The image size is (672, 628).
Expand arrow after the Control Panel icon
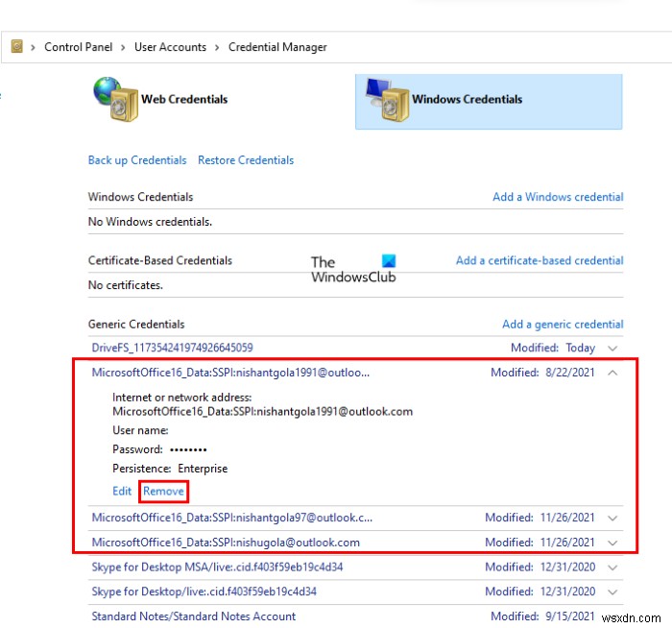pyautogui.click(x=33, y=47)
